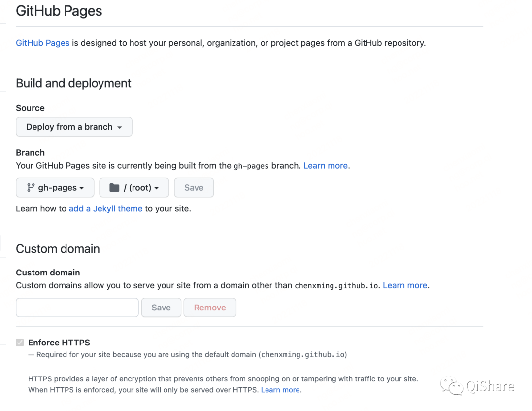Click Learn more about the gh-pages branch
532x411 pixels.
325,165
